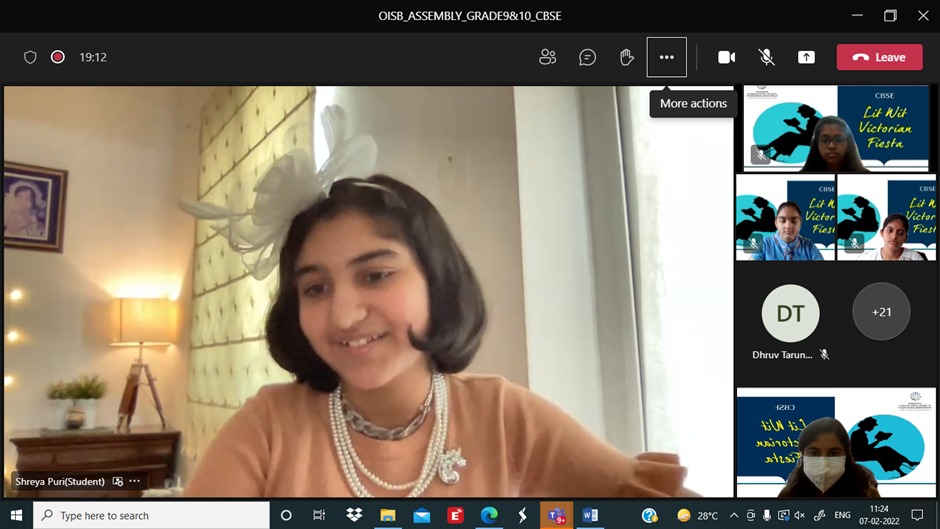The image size is (940, 529).
Task: Open Dropbox from the taskbar
Action: pos(354,515)
